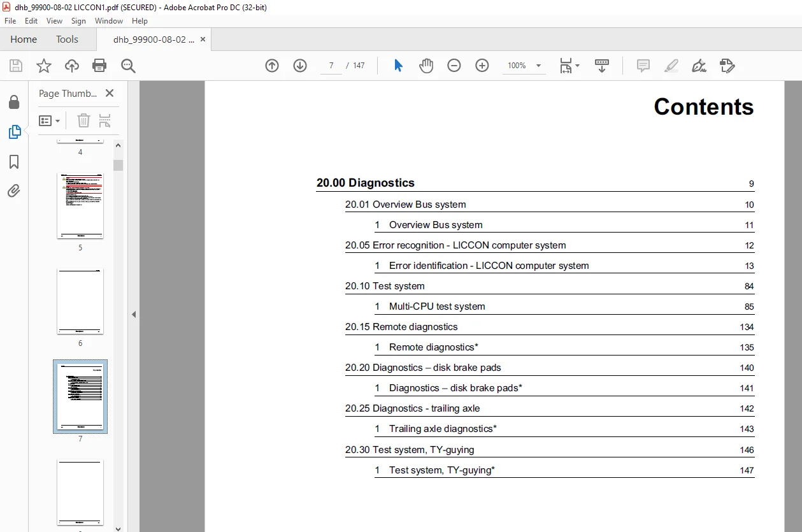The width and height of the screenshot is (802, 532).
Task: Toggle the Page Thumbnails sidebar icon
Action: pyautogui.click(x=14, y=132)
